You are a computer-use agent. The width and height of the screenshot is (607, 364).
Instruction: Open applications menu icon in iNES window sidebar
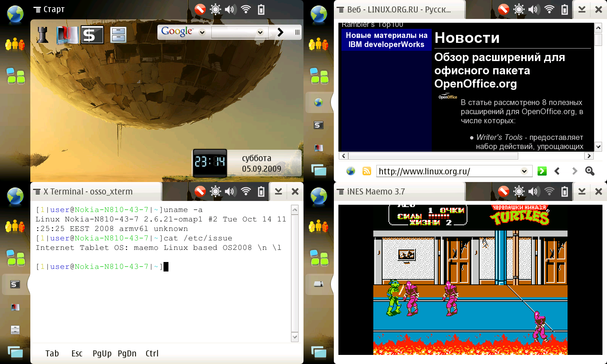coord(319,258)
